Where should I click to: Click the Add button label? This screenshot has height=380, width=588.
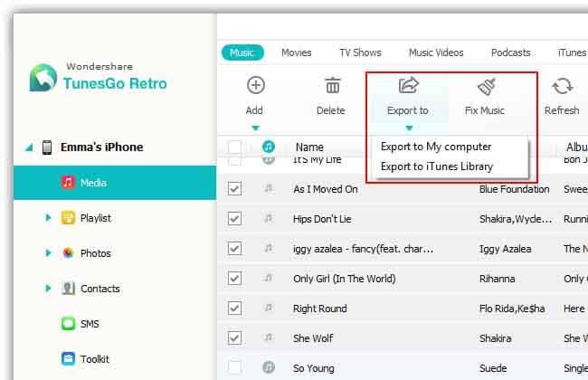tap(254, 110)
